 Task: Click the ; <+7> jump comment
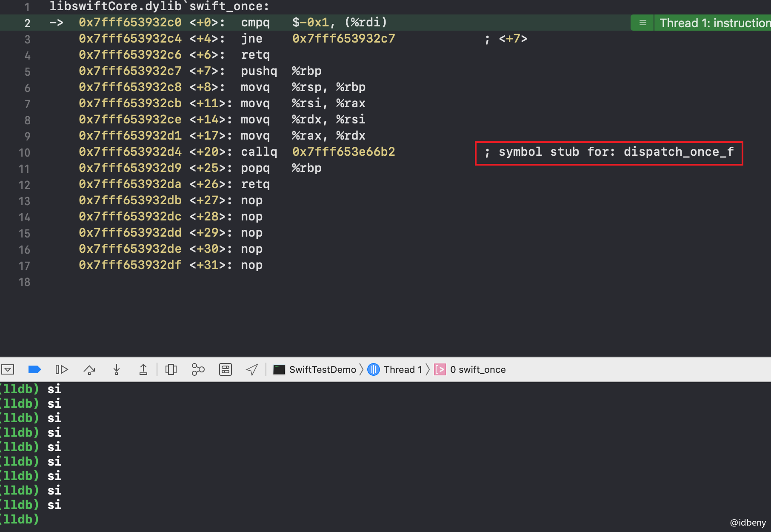[506, 39]
